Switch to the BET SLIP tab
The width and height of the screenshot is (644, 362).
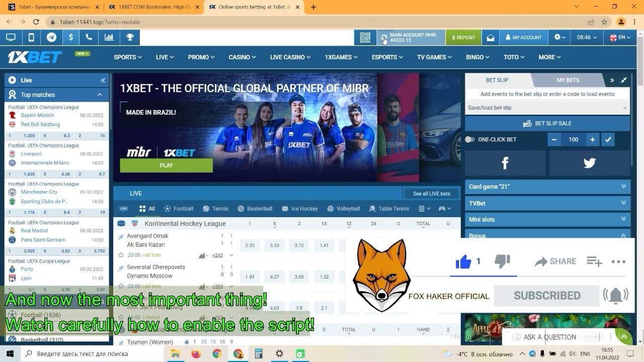tap(497, 80)
